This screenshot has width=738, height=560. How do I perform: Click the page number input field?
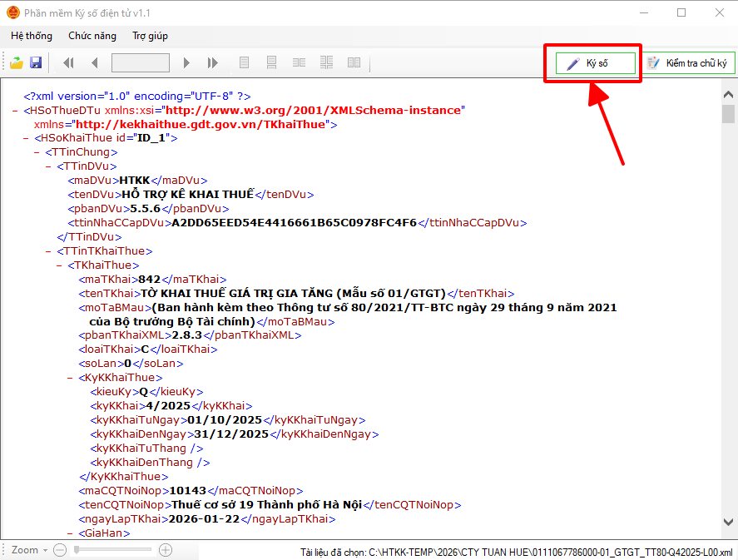click(x=140, y=63)
